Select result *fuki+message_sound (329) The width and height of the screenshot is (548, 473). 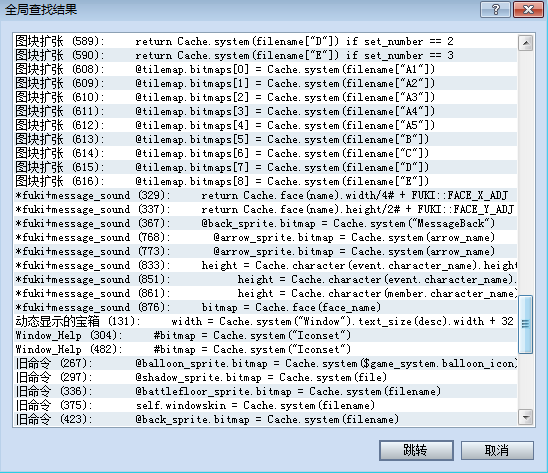pyautogui.click(x=266, y=195)
